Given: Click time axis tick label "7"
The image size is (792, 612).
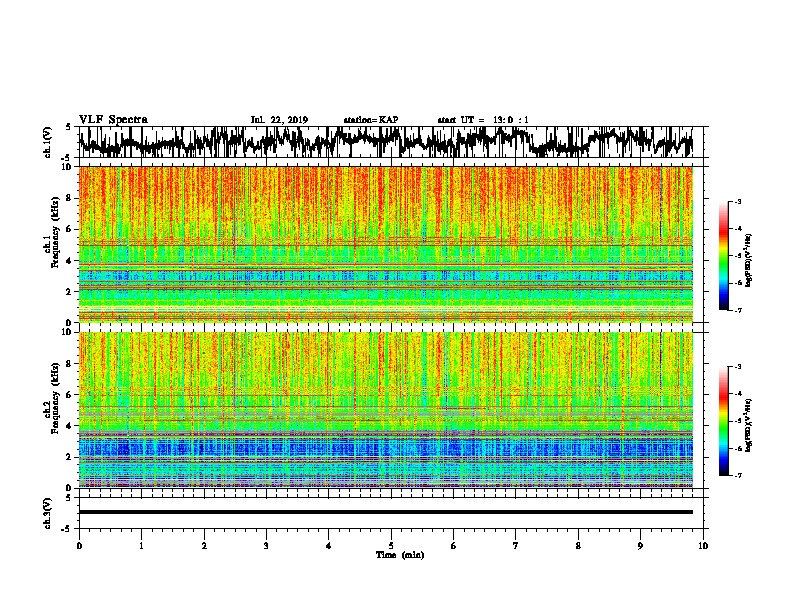Looking at the screenshot, I should (516, 546).
